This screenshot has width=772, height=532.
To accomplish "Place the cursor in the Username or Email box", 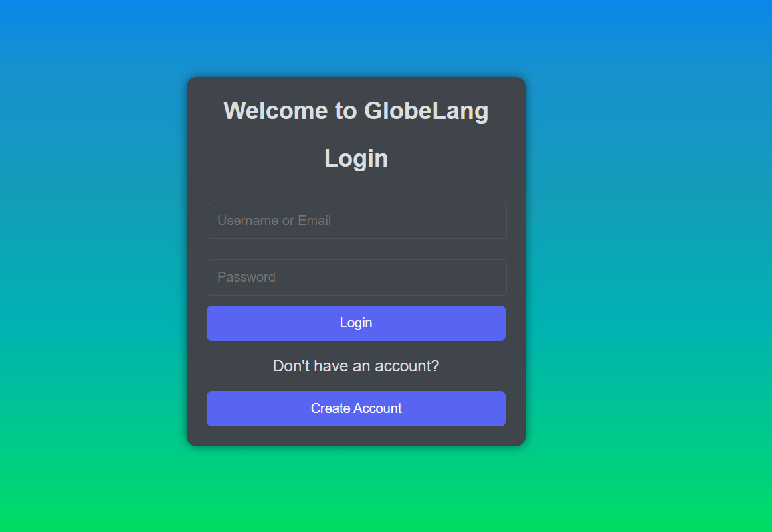I will point(357,221).
